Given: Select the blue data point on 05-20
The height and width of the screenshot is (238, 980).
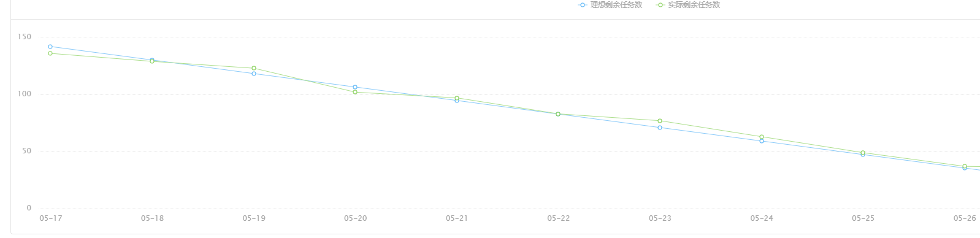Looking at the screenshot, I should tap(355, 87).
